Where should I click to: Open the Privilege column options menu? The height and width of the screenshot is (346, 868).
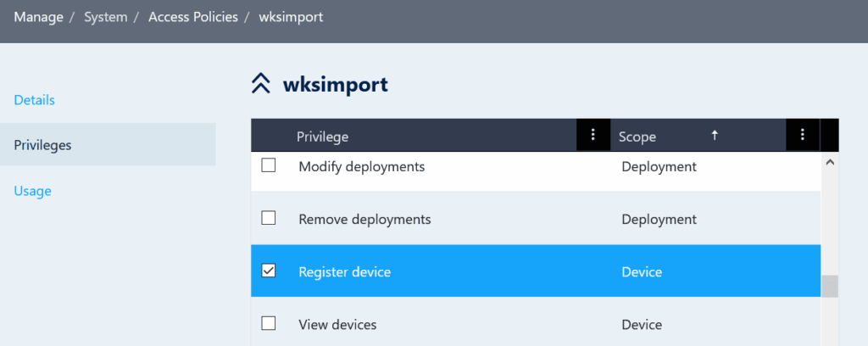point(593,135)
